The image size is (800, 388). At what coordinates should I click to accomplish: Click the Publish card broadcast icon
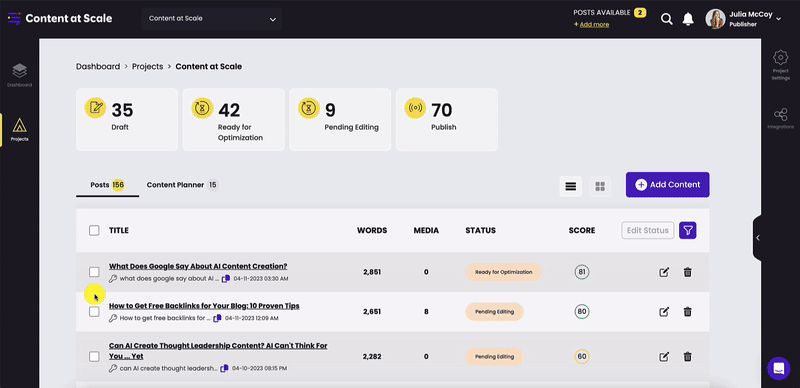(x=415, y=108)
